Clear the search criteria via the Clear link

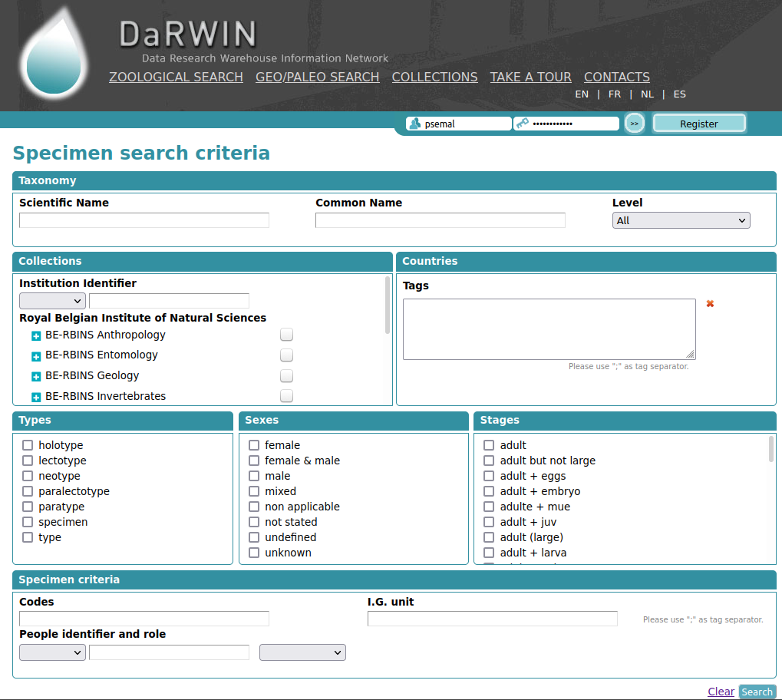coord(721,692)
